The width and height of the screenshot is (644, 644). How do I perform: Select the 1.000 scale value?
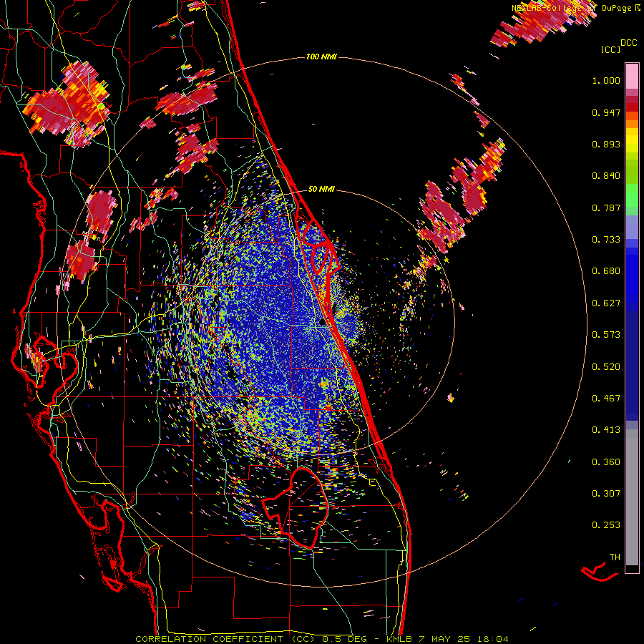tap(606, 80)
